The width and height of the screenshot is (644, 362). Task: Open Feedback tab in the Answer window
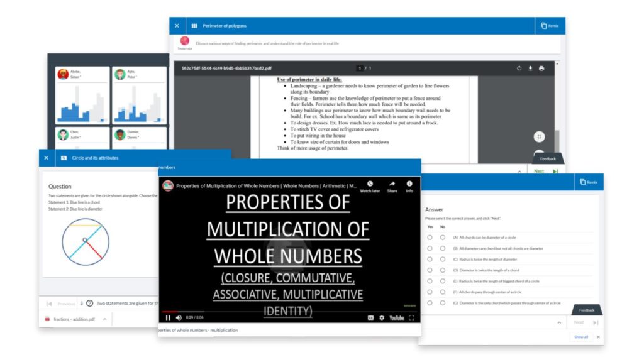[x=587, y=310]
